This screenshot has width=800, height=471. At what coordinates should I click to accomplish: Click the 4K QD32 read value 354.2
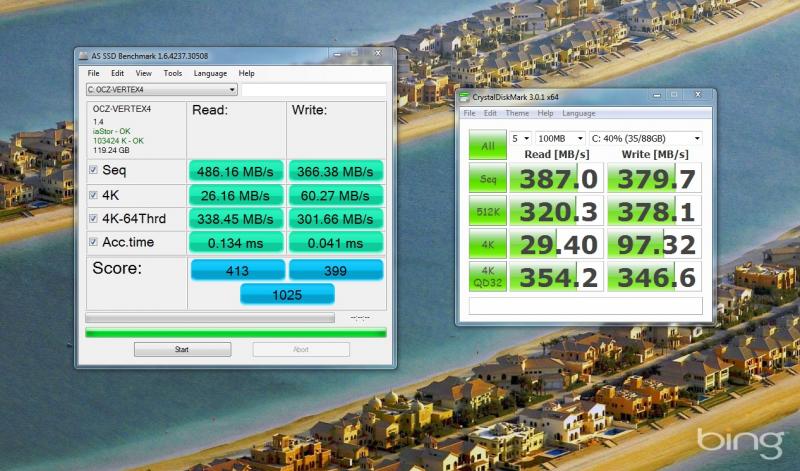click(x=557, y=277)
